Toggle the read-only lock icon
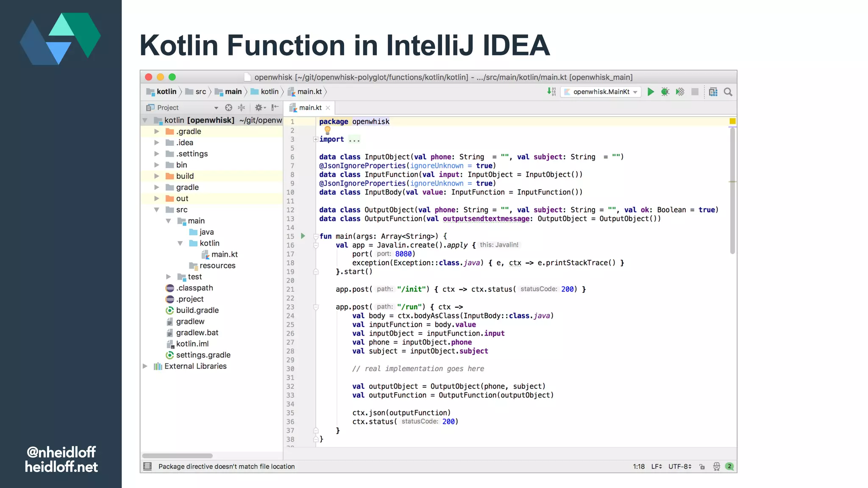The width and height of the screenshot is (868, 488). point(702,466)
